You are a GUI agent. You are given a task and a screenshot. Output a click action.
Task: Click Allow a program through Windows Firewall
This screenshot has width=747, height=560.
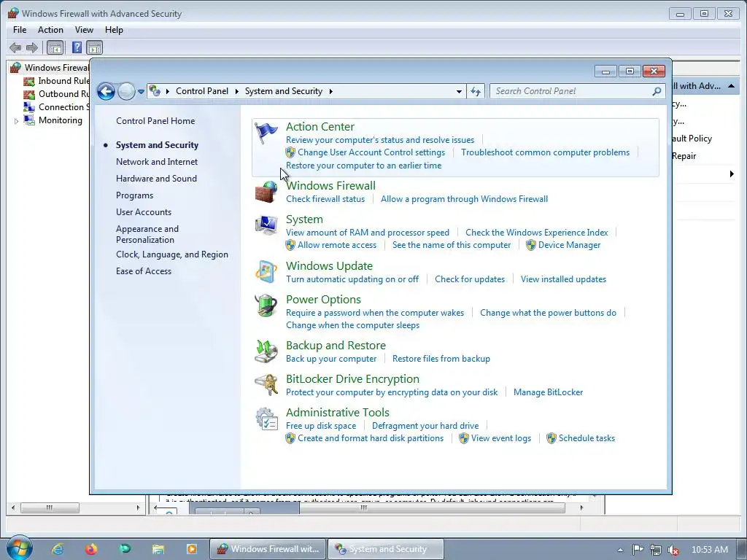pyautogui.click(x=464, y=199)
